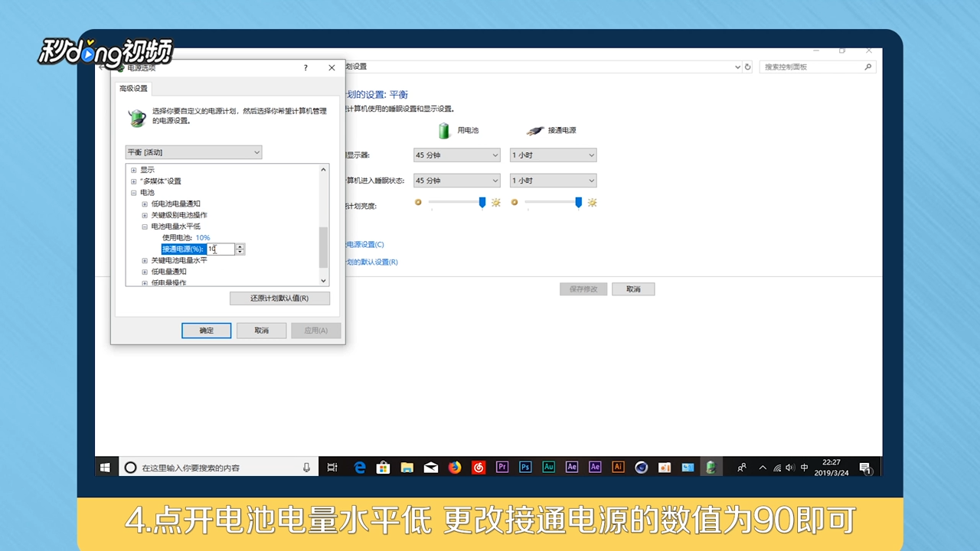980x551 pixels.
Task: Click the restore plan defaults (R) link
Action: (x=372, y=262)
